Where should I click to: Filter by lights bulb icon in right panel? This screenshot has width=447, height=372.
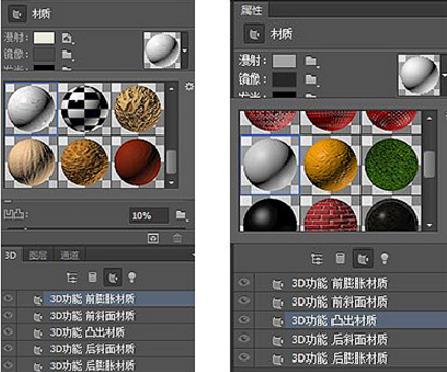pyautogui.click(x=384, y=258)
